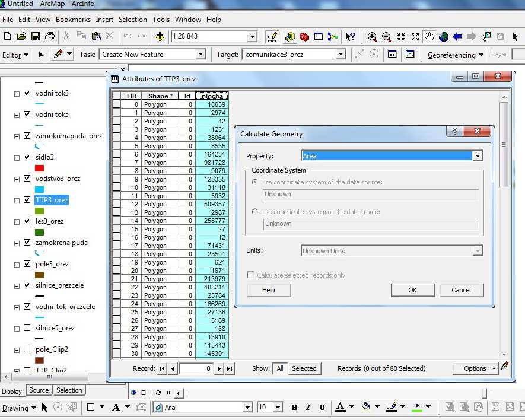Click the Add Data plus icon
The width and height of the screenshot is (525, 420).
click(160, 36)
